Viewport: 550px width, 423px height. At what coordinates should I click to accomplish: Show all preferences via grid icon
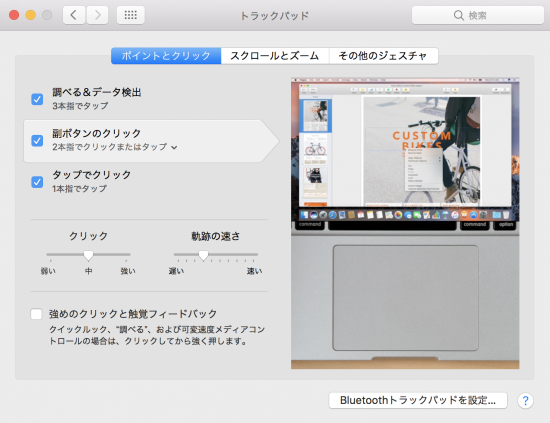130,15
